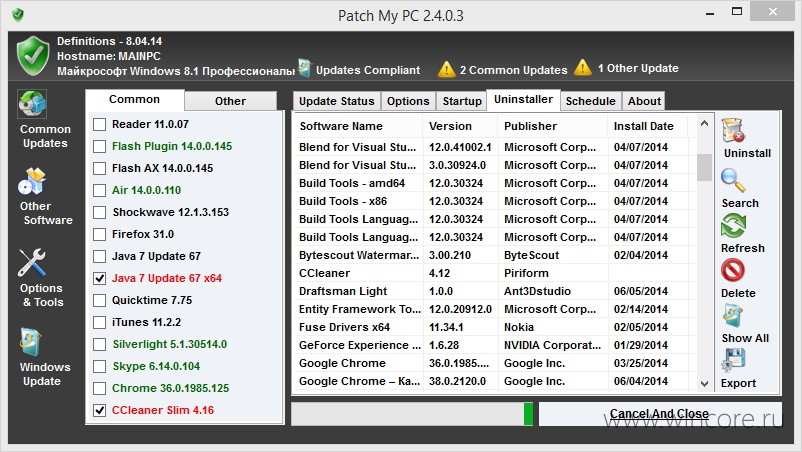802x452 pixels.
Task: Check the Air 14.0.0.110 checkbox
Action: [100, 190]
